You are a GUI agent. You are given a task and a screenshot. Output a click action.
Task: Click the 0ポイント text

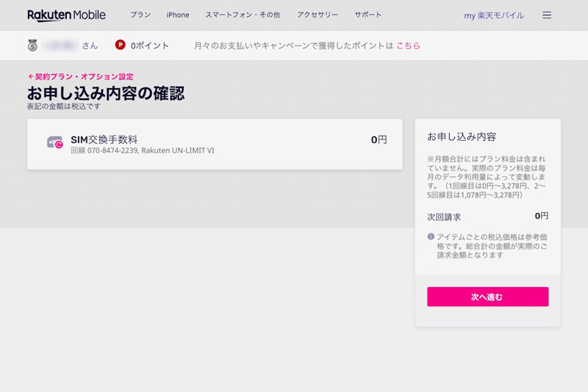tap(150, 46)
